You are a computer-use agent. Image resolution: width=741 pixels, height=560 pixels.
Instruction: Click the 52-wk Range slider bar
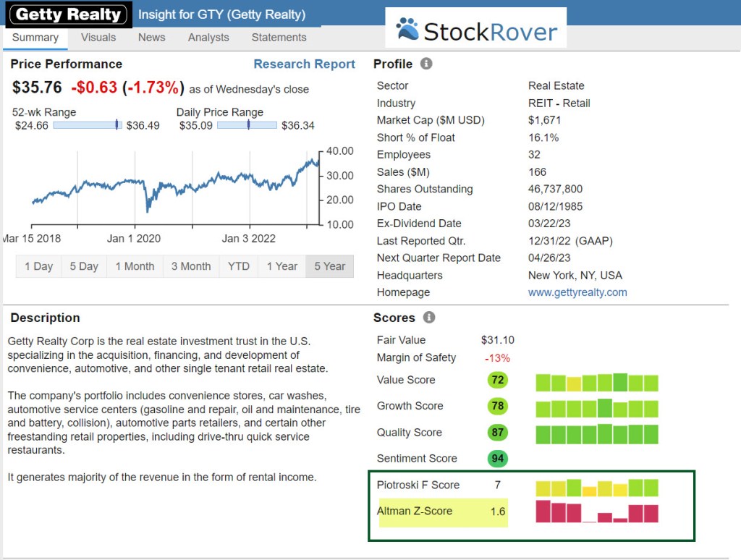pyautogui.click(x=88, y=125)
